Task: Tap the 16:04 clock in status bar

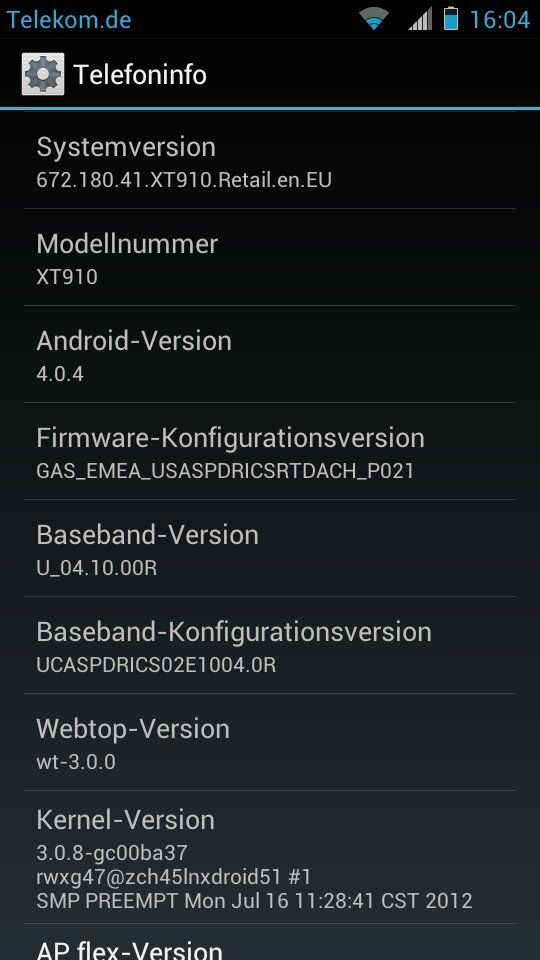Action: click(499, 20)
